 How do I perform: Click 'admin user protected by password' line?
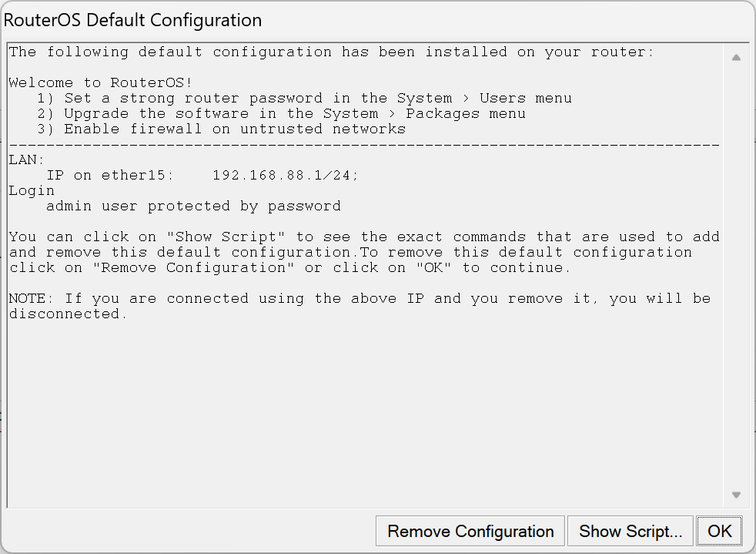pyautogui.click(x=193, y=206)
